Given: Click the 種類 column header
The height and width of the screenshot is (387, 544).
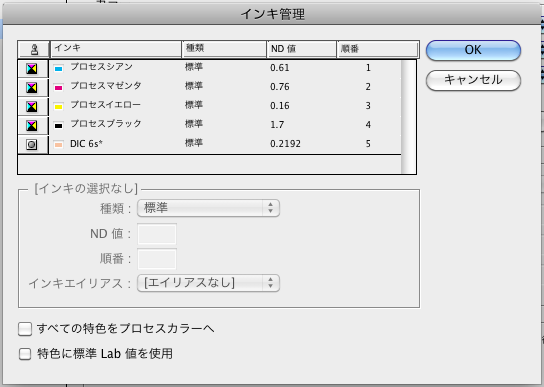Looking at the screenshot, I should [224, 49].
